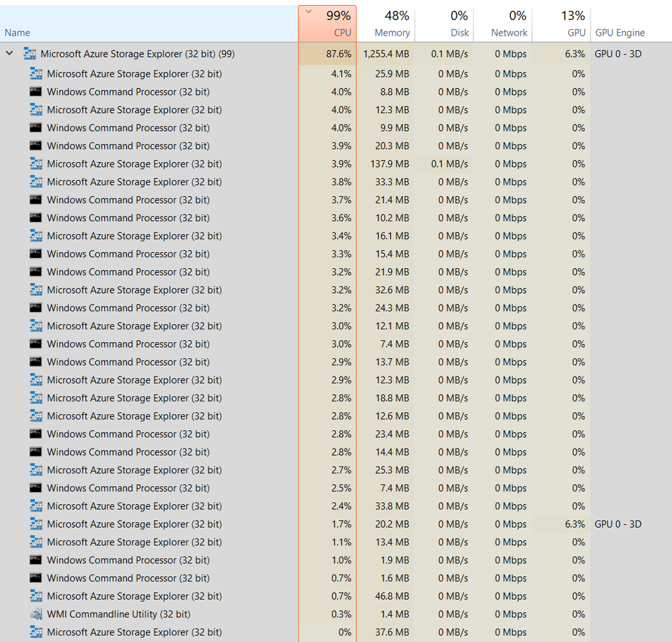Image resolution: width=672 pixels, height=642 pixels.
Task: Click the Command Processor icon in the 15.4 MB row
Action: click(36, 253)
